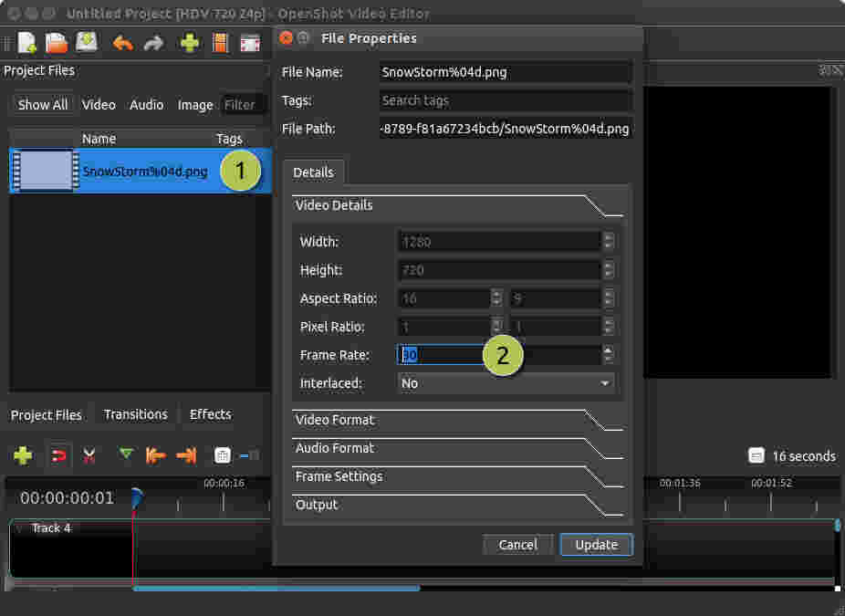Switch to the Transitions tab
Viewport: 845px width, 616px height.
pyautogui.click(x=135, y=414)
